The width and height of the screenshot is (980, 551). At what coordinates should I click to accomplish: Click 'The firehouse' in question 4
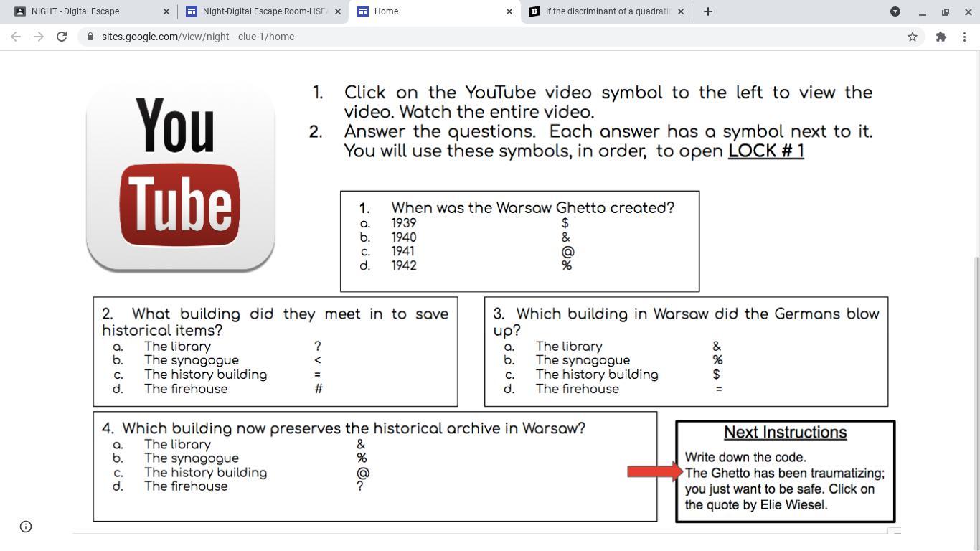click(186, 486)
